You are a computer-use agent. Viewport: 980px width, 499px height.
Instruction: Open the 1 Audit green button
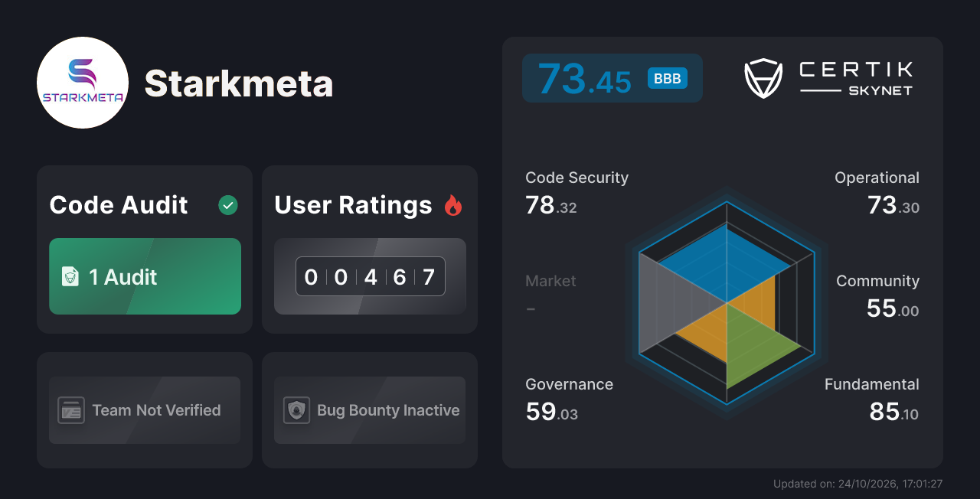[145, 276]
